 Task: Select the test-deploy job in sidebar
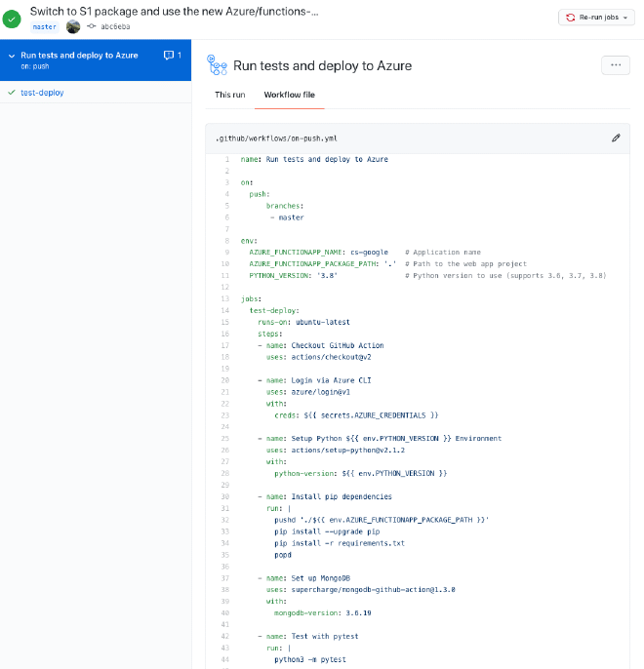pyautogui.click(x=42, y=93)
